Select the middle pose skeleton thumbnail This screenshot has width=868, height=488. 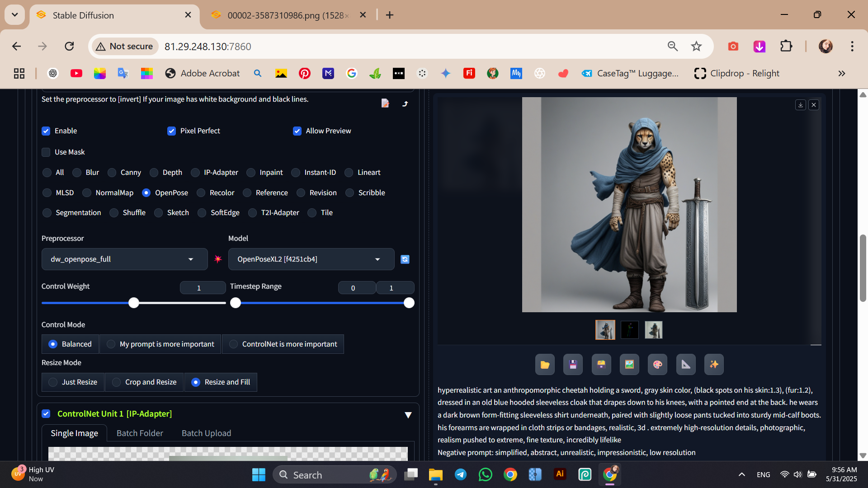tap(629, 330)
